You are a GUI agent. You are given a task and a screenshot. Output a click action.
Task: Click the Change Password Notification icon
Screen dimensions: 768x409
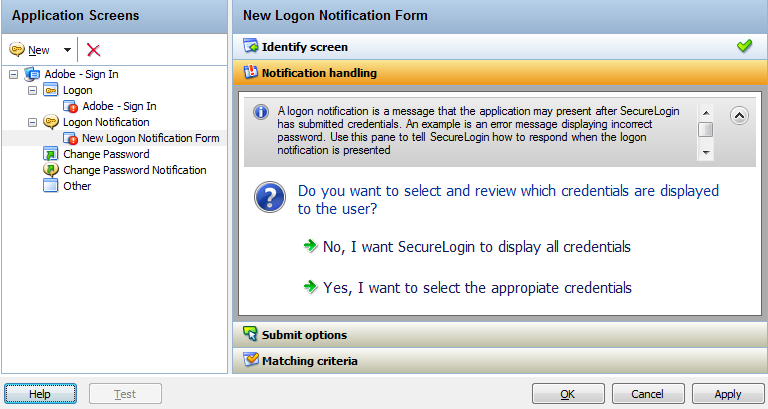[50, 170]
